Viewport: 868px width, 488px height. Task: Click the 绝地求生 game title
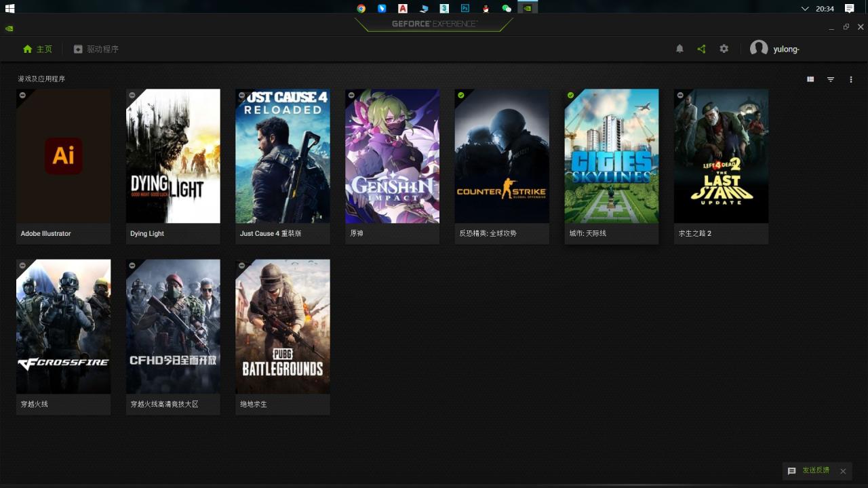pos(254,404)
